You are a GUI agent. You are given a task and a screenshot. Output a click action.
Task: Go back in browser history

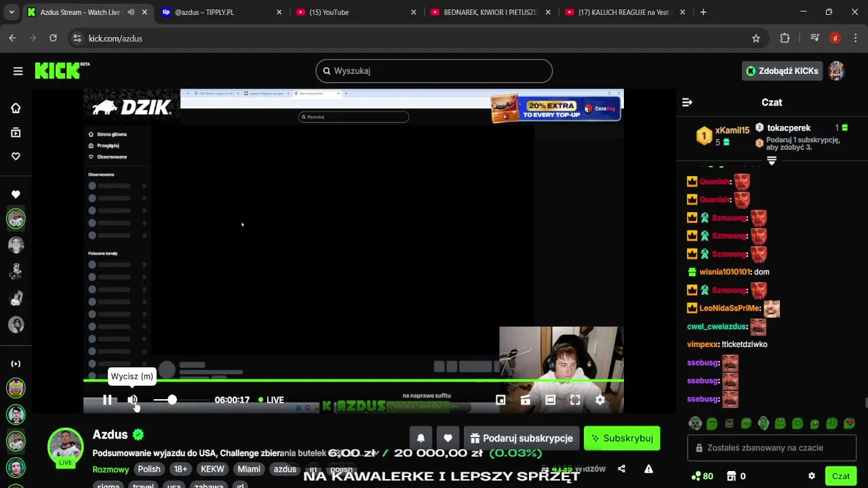[12, 39]
